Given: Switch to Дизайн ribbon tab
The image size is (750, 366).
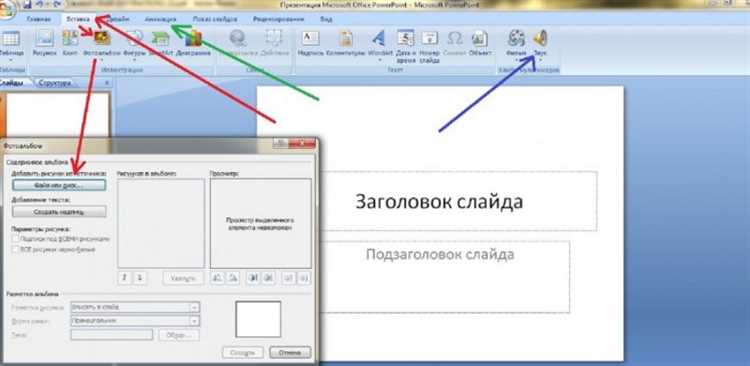Looking at the screenshot, I should pos(118,20).
